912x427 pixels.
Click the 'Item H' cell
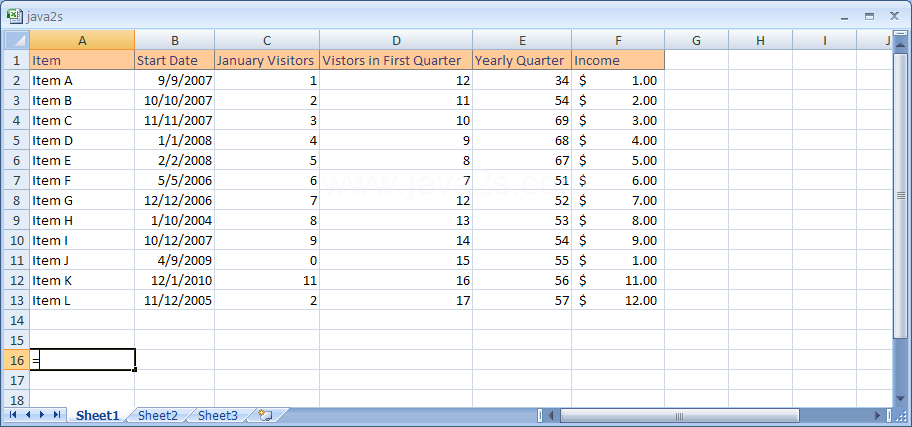click(x=82, y=220)
